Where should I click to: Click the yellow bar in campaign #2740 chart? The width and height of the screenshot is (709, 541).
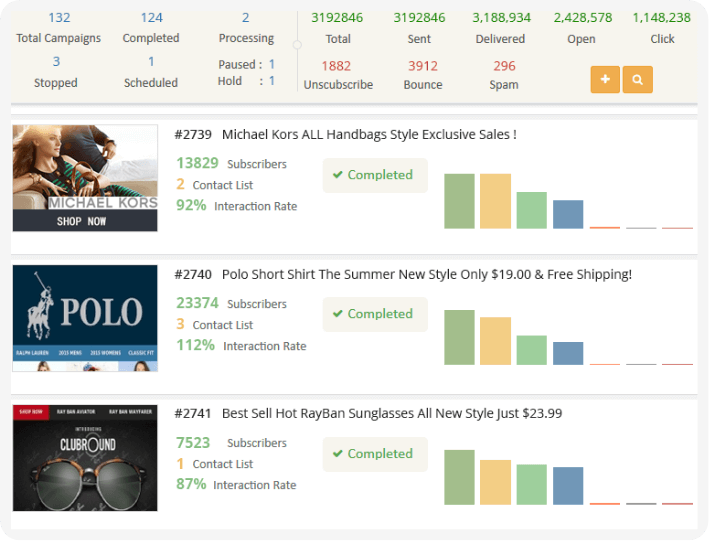pyautogui.click(x=496, y=341)
